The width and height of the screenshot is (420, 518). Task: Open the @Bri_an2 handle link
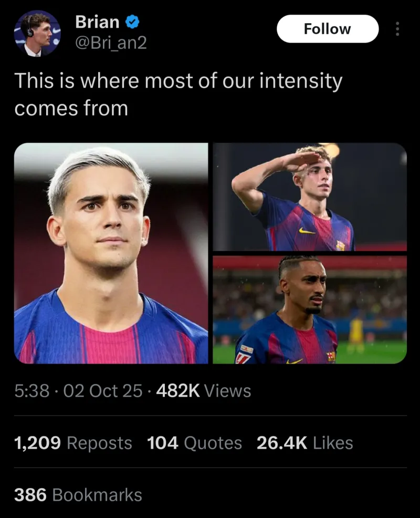[x=111, y=43]
